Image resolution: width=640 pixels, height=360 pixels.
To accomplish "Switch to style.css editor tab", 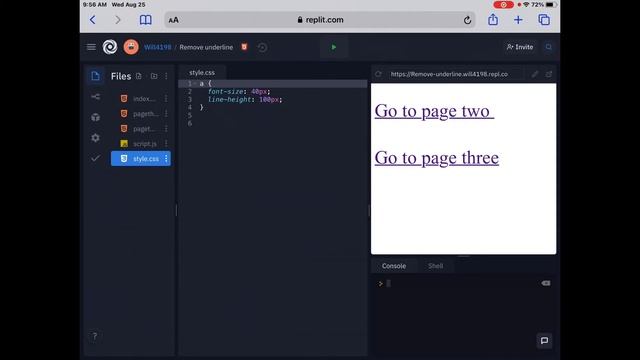I will 202,73.
